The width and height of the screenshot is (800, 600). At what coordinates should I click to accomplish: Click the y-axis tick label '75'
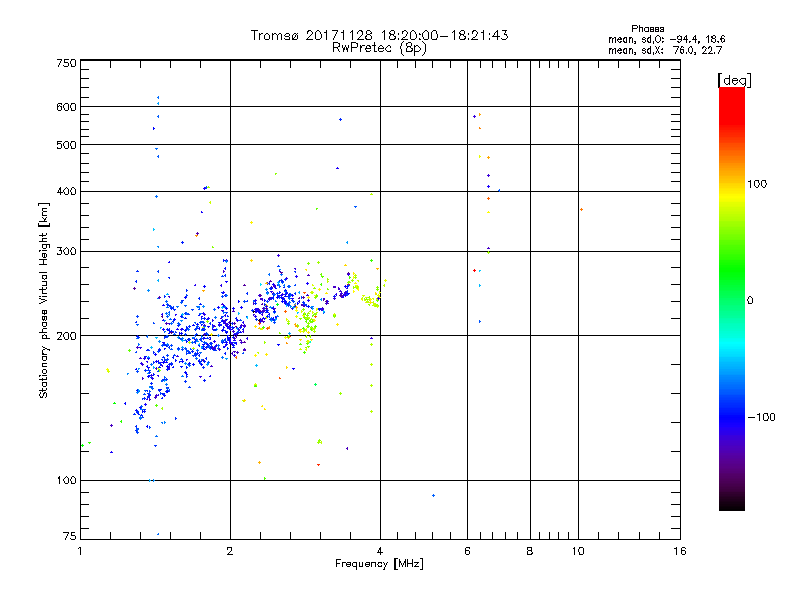tap(70, 536)
